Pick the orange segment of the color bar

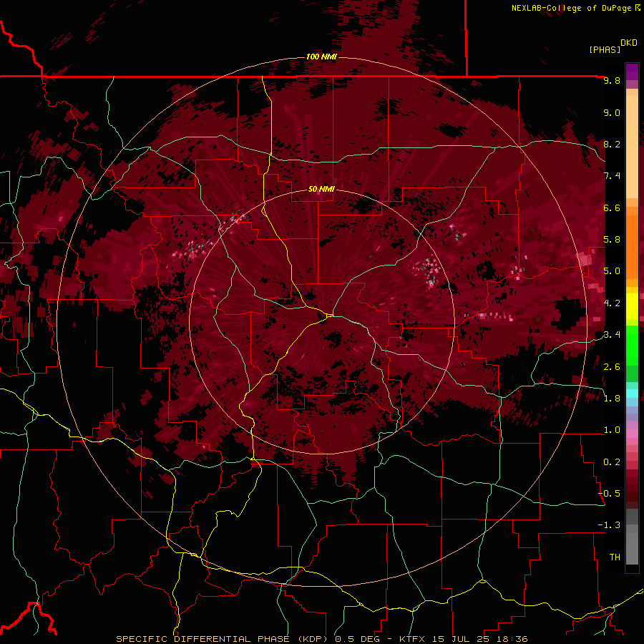tap(632, 246)
